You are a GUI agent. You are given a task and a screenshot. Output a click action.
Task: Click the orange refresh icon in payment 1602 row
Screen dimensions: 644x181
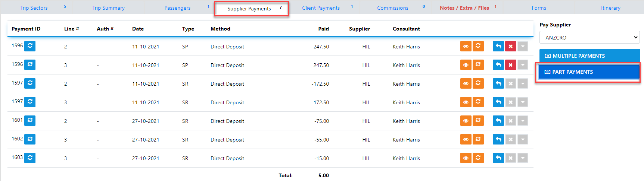point(478,139)
